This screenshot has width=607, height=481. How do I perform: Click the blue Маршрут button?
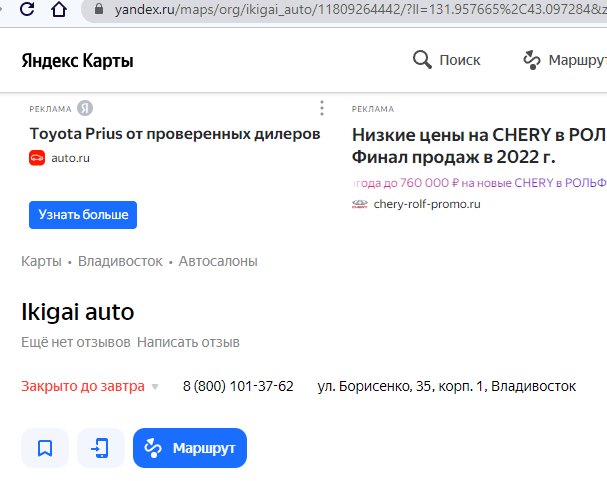190,448
